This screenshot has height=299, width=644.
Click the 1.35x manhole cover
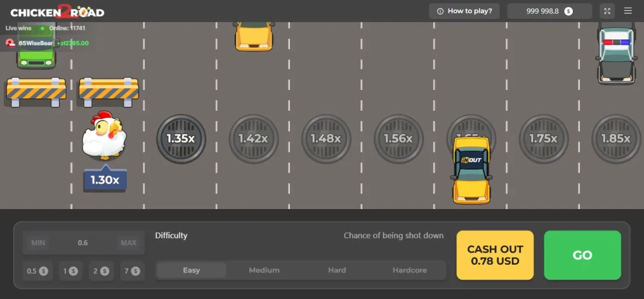[181, 138]
